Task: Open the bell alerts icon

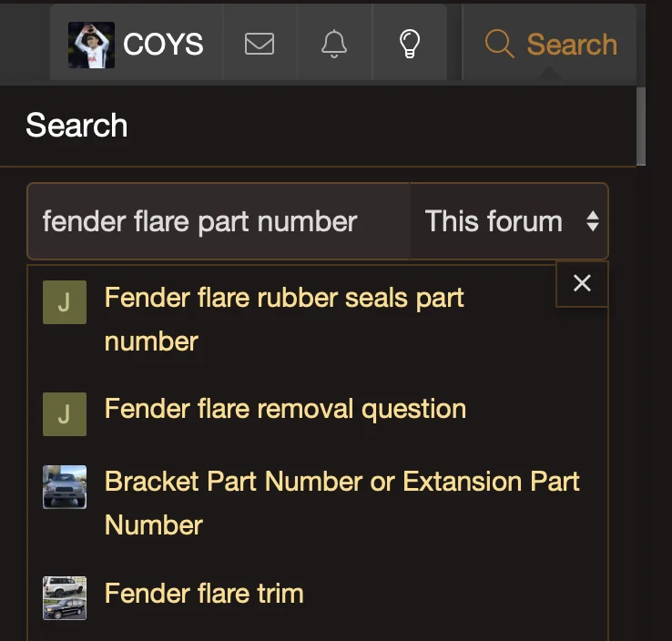Action: tap(334, 44)
